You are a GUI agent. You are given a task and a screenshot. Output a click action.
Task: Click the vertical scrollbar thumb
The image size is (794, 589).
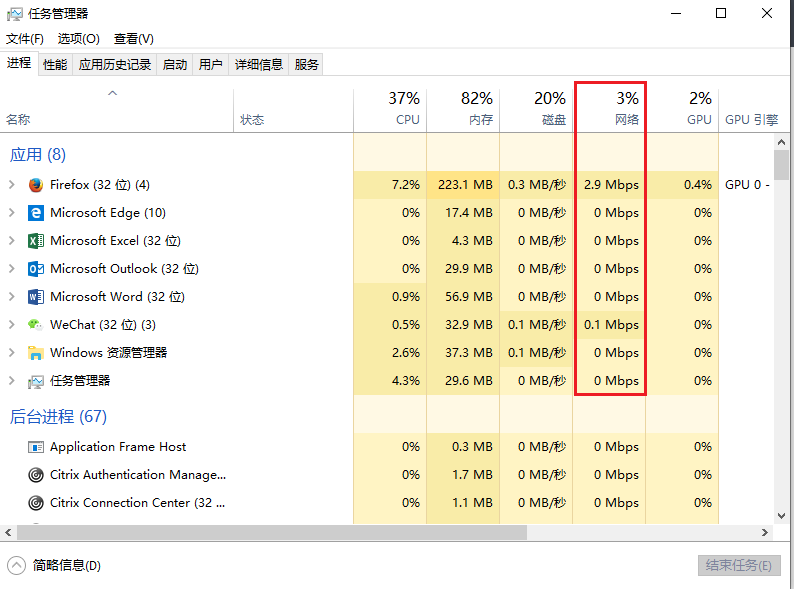[781, 165]
